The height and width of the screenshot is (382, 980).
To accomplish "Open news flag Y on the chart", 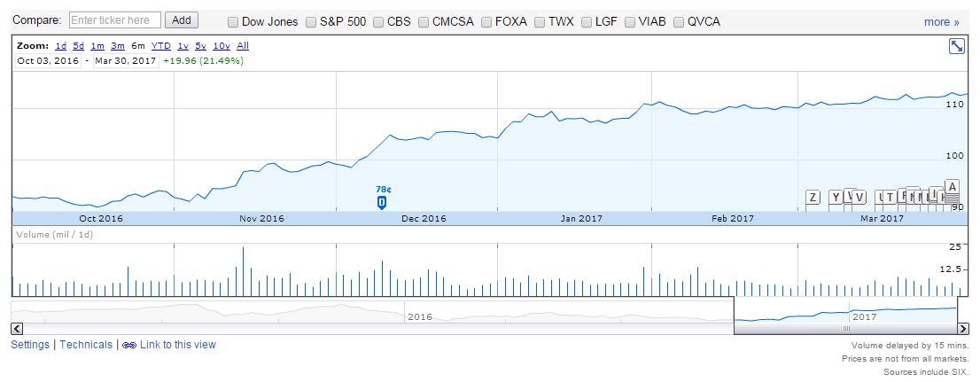I will [835, 198].
